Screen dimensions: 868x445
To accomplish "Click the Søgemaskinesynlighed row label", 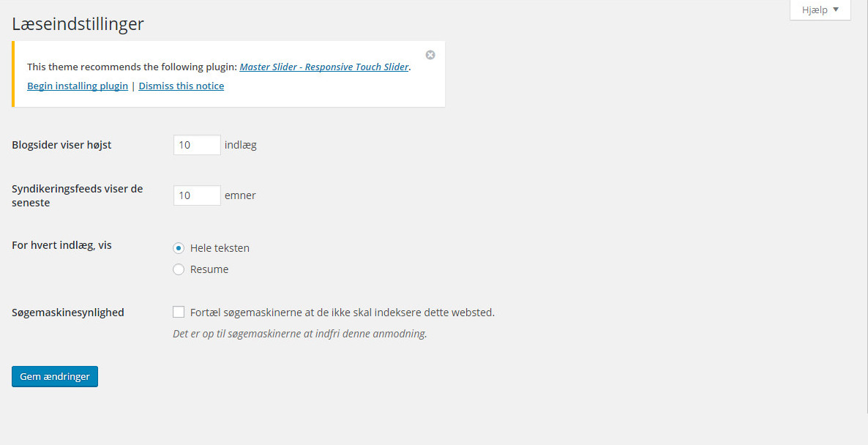I will pyautogui.click(x=67, y=313).
